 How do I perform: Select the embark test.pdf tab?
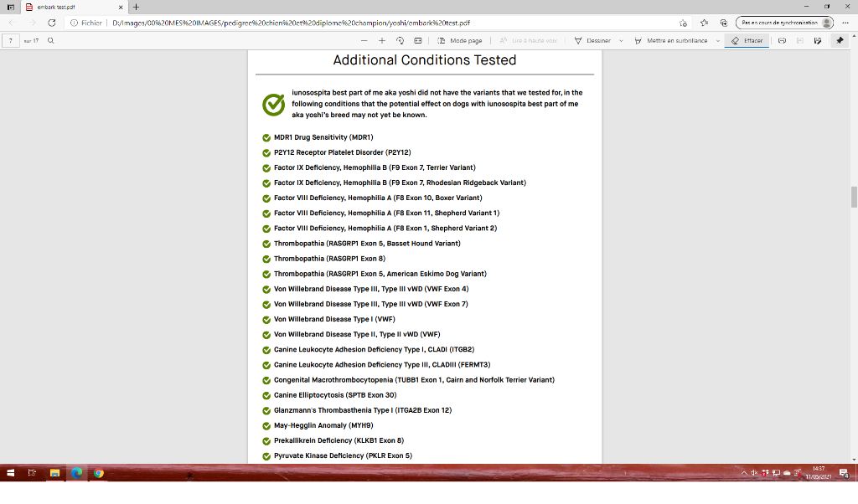[71, 7]
